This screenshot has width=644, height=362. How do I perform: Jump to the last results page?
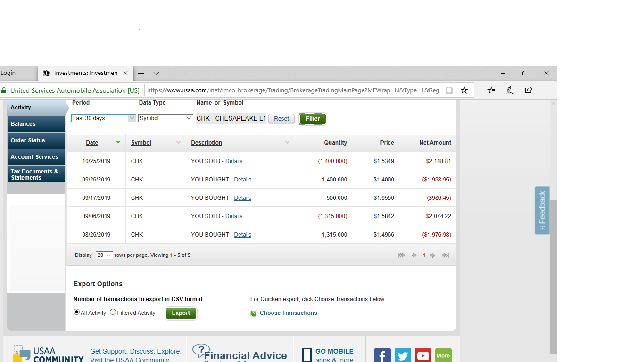pos(445,255)
